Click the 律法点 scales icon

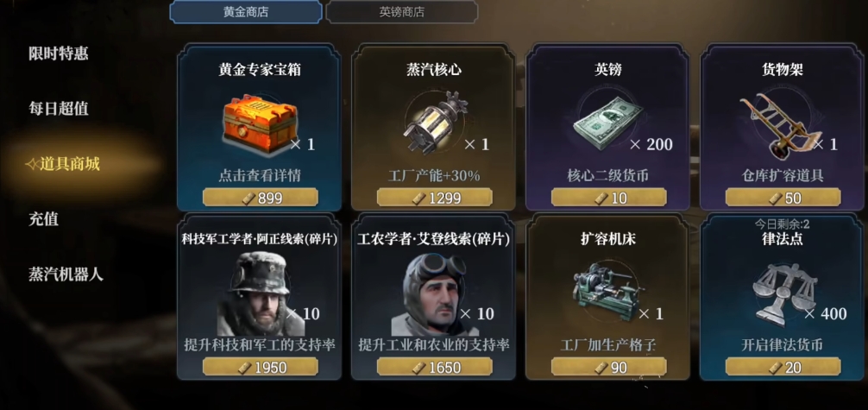coord(782,293)
